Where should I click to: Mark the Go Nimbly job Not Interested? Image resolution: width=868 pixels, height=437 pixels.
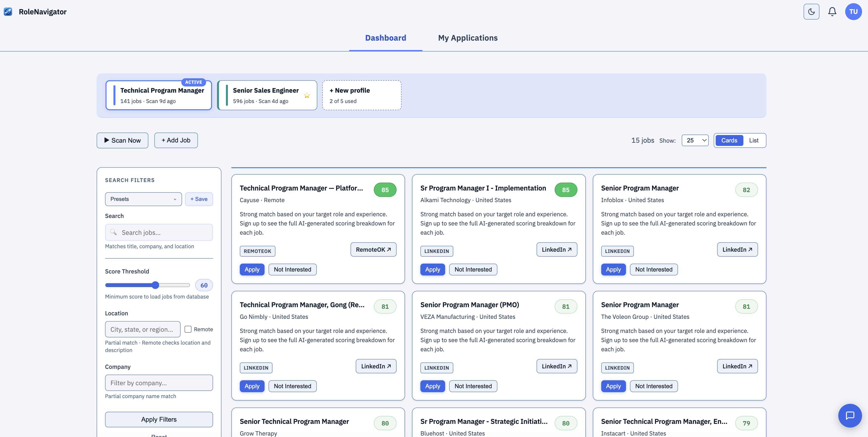tap(293, 386)
